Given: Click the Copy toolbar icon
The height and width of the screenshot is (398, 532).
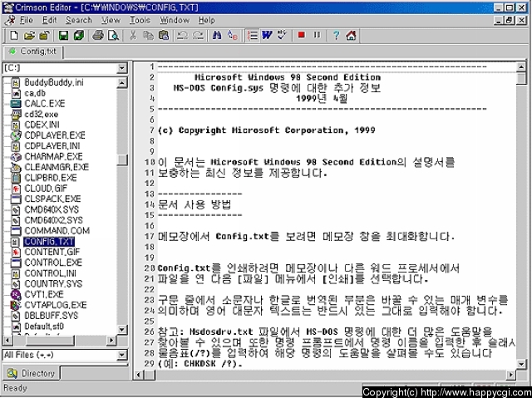Looking at the screenshot, I should pyautogui.click(x=148, y=35).
